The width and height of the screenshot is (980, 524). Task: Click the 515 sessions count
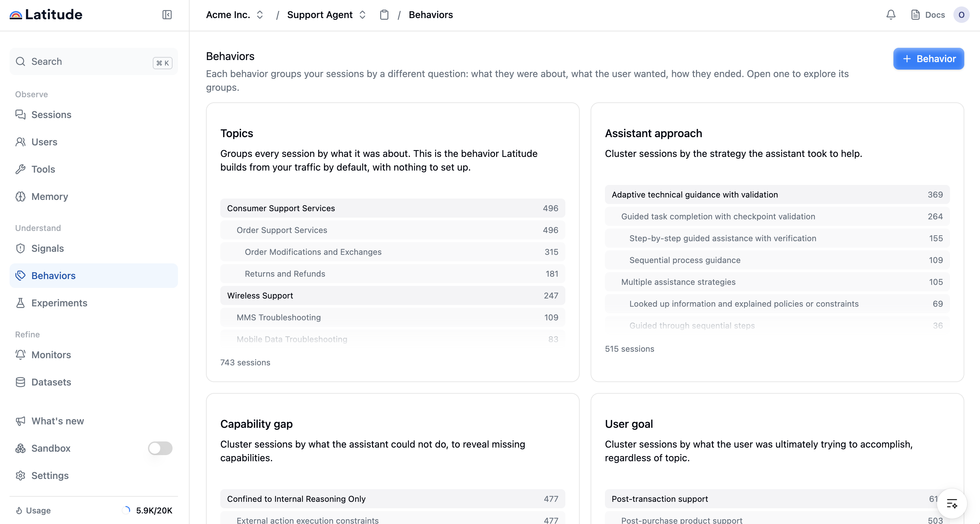[629, 349]
